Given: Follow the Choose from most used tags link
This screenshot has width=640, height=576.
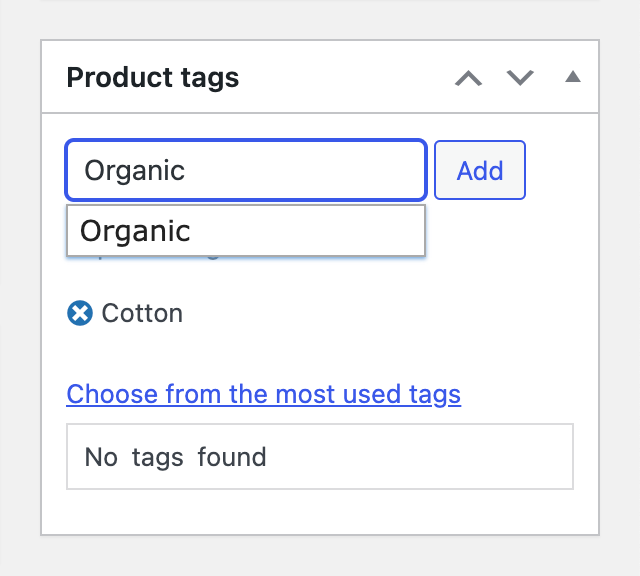Looking at the screenshot, I should tap(263, 394).
